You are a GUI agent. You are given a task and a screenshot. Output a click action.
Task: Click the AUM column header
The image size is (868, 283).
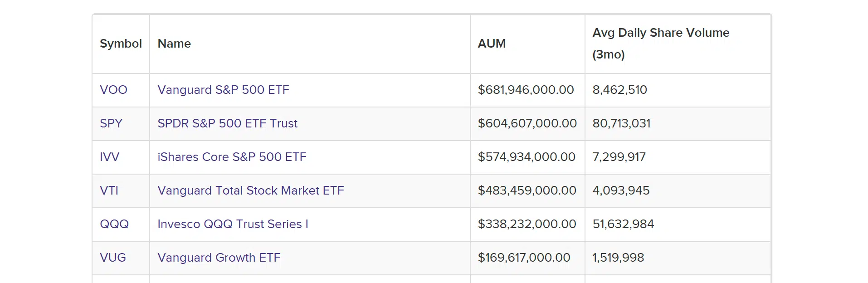(492, 44)
